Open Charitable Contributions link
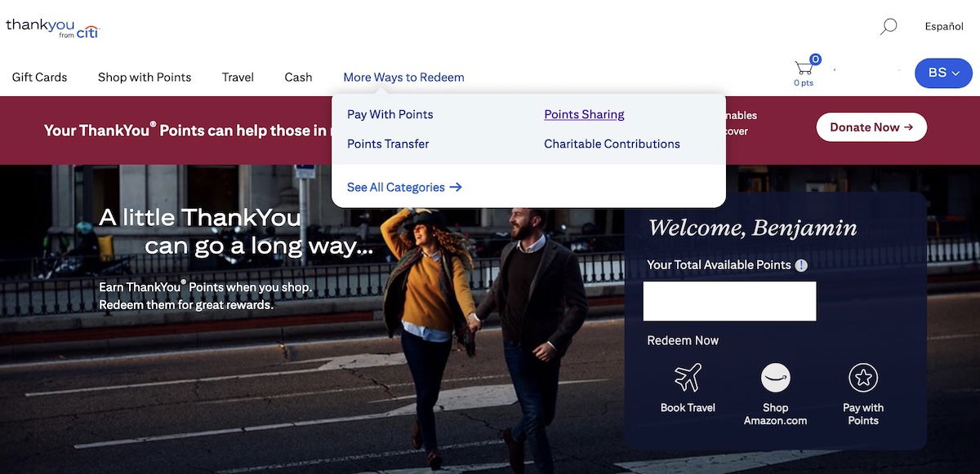This screenshot has width=980, height=474. pyautogui.click(x=612, y=144)
